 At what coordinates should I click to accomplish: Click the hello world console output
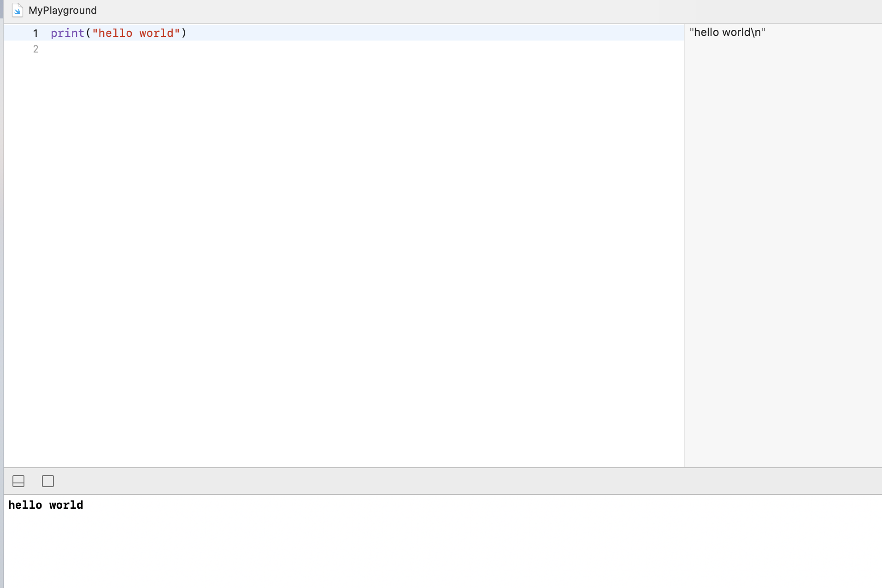[46, 505]
